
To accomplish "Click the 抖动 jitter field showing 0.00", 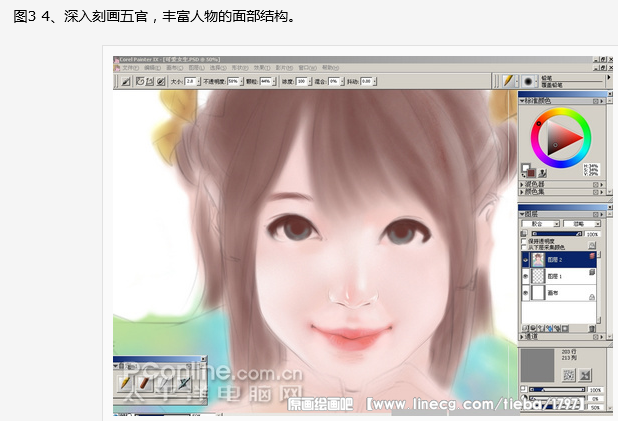I will [366, 82].
